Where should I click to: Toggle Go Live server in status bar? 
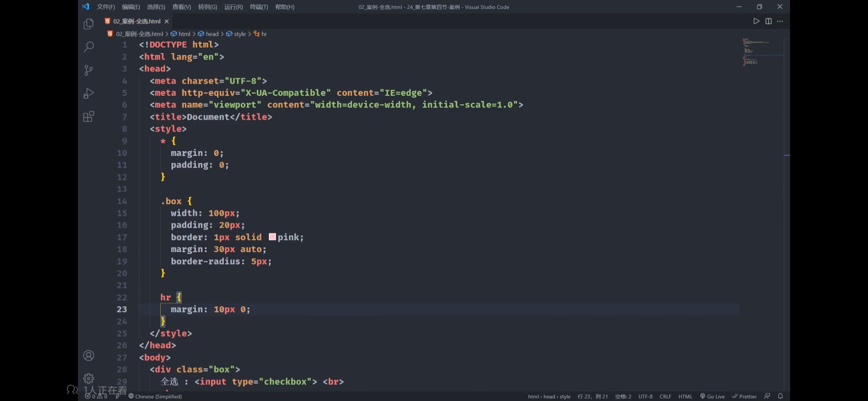(x=712, y=396)
